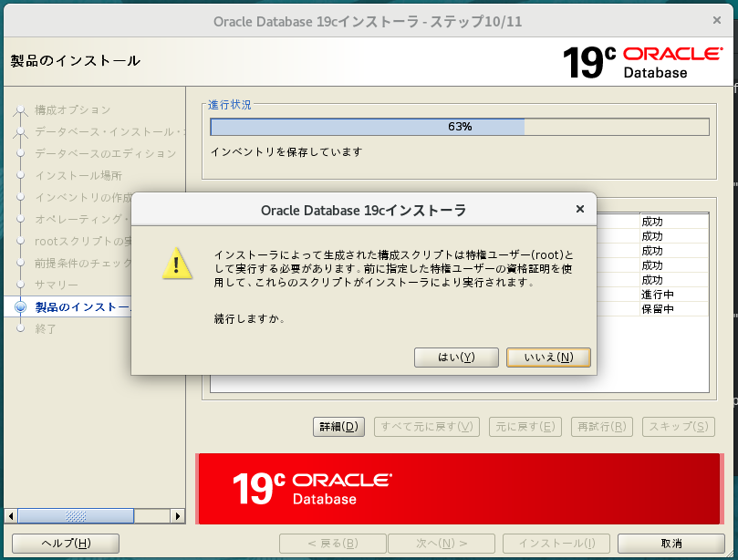Select the 前提条件のチェック step
This screenshot has height=560, width=738.
[x=83, y=263]
